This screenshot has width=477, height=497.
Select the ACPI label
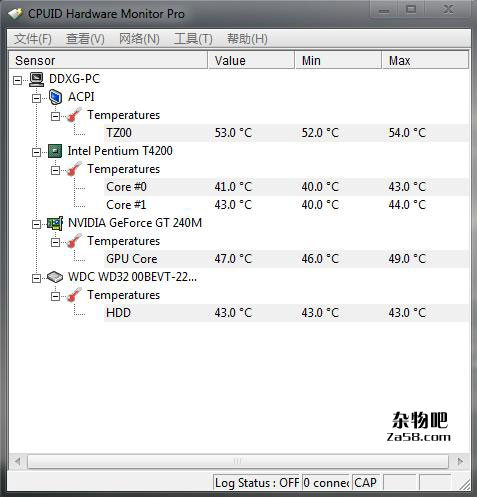(x=81, y=97)
